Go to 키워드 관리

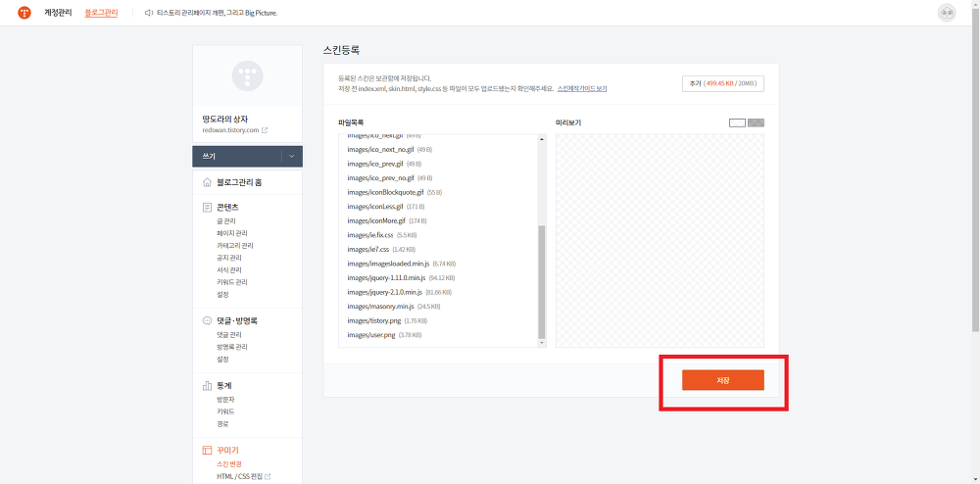point(231,282)
